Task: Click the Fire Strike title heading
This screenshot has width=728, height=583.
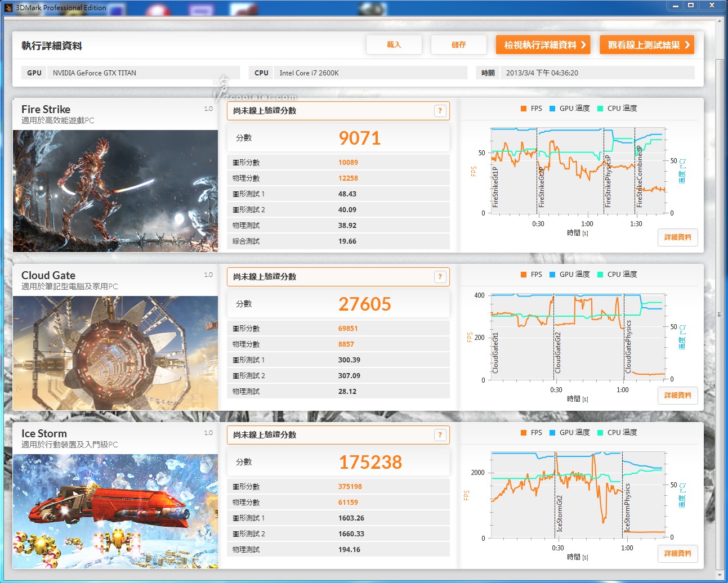Action: coord(46,109)
